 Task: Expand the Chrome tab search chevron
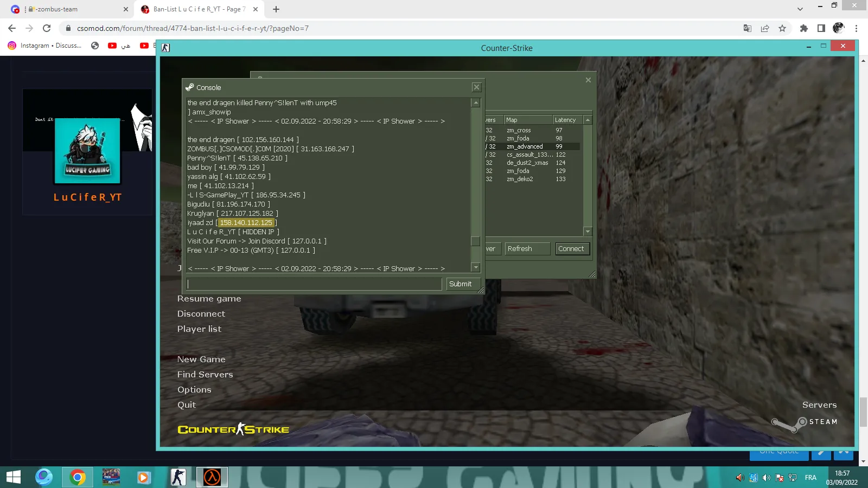(x=800, y=9)
